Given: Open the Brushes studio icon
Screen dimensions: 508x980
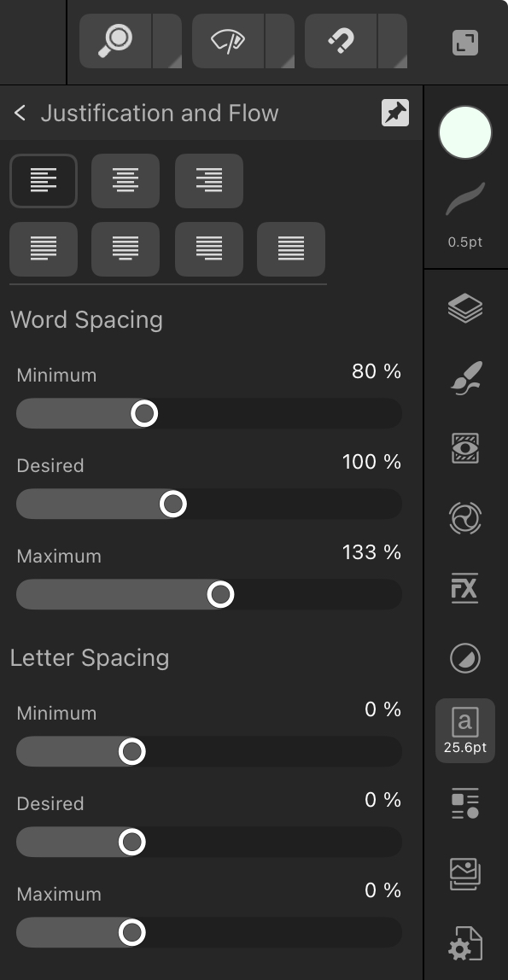Looking at the screenshot, I should coord(465,378).
